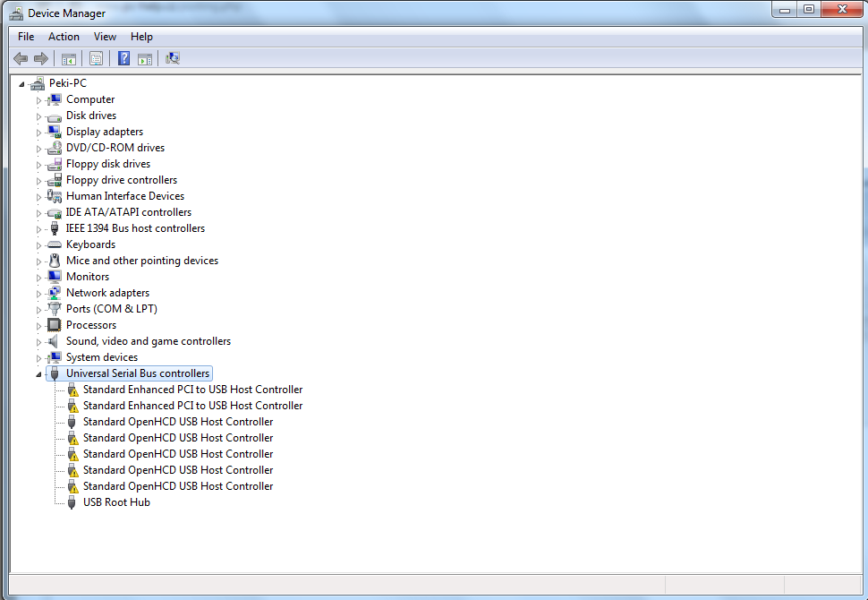868x600 pixels.
Task: Select first Standard Enhanced PCI to USB Host Controller
Action: point(192,390)
